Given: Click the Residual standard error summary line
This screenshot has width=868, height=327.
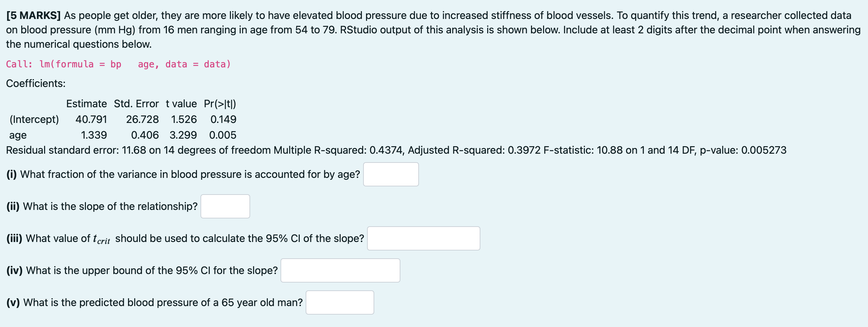Looking at the screenshot, I should point(396,150).
